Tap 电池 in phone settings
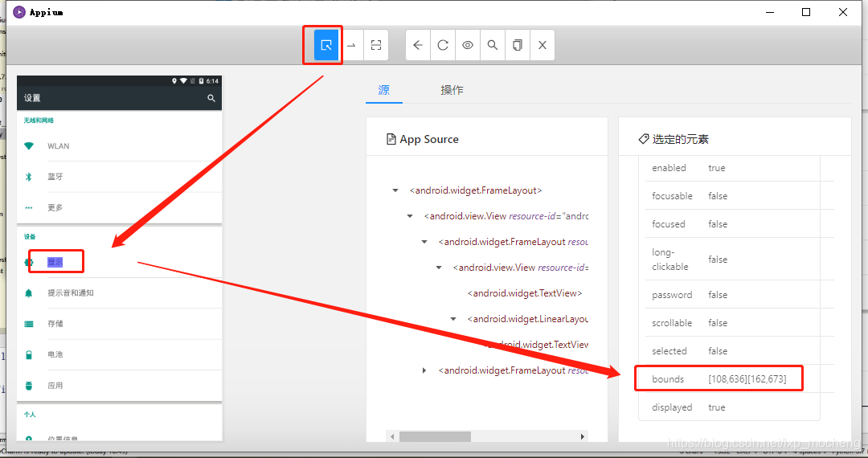This screenshot has height=458, width=868. click(55, 354)
